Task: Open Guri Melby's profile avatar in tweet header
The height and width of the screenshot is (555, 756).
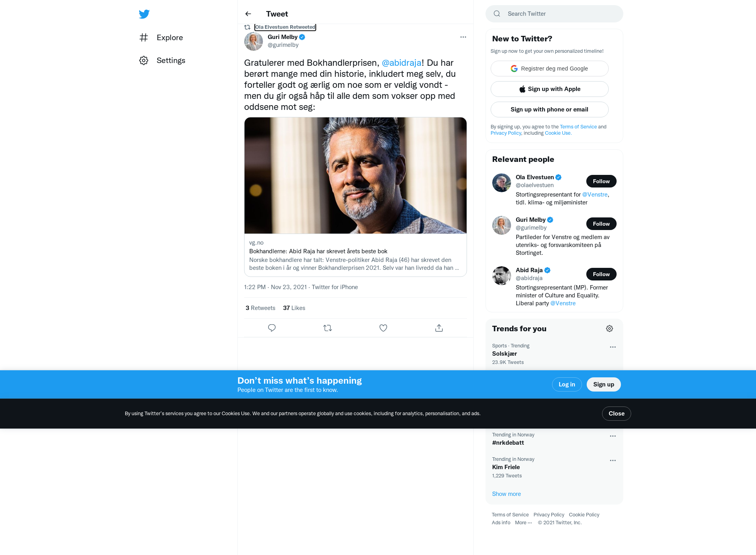Action: point(254,41)
